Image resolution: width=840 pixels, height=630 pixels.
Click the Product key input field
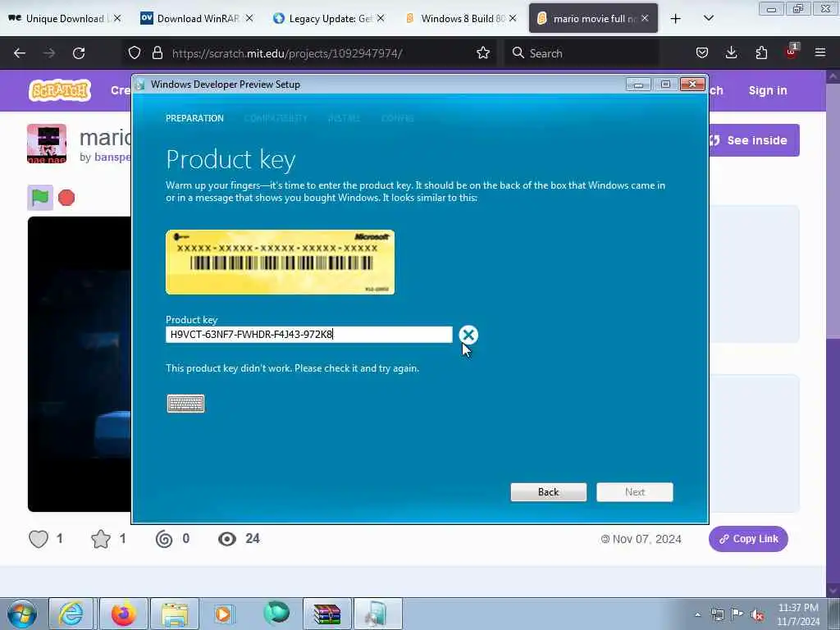[x=309, y=335]
